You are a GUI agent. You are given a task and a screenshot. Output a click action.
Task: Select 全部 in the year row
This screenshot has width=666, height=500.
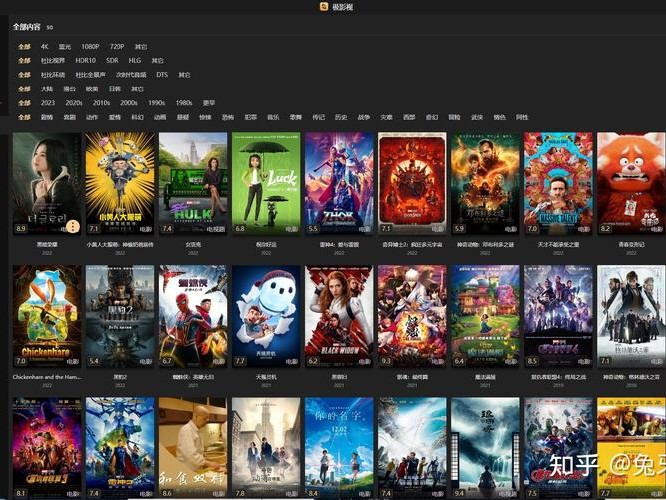(x=24, y=103)
